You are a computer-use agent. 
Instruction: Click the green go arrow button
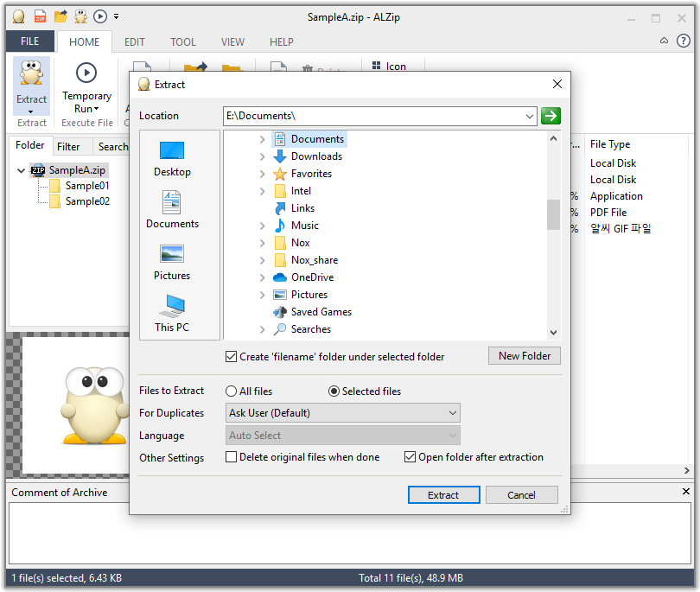(550, 116)
